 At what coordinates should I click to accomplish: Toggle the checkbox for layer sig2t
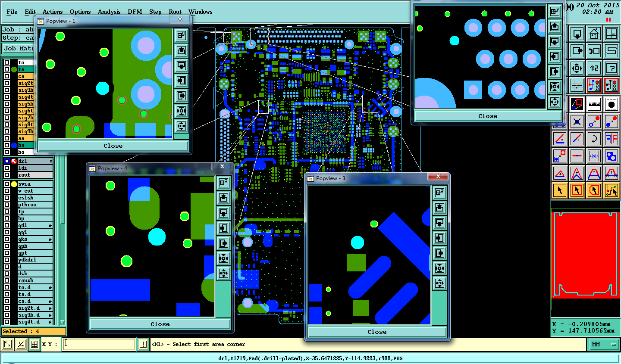(x=7, y=83)
